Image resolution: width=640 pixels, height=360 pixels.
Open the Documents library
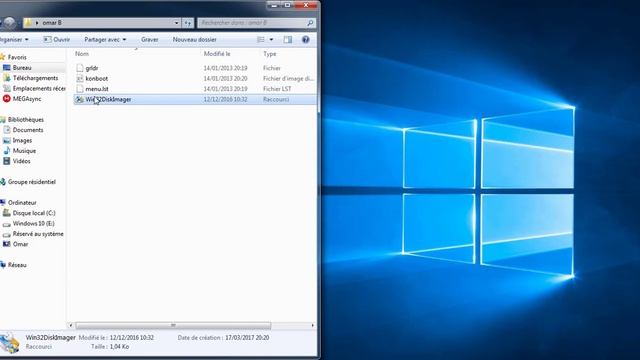[28, 130]
